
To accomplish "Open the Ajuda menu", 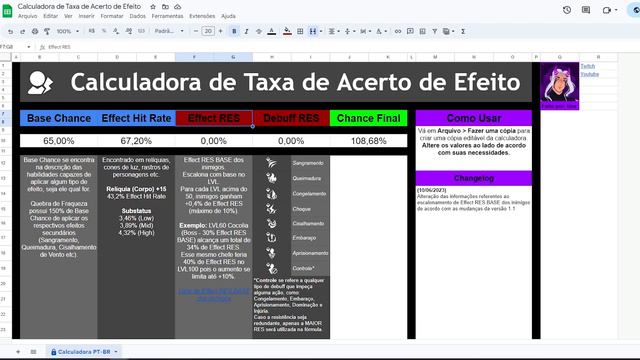I will 228,16.
